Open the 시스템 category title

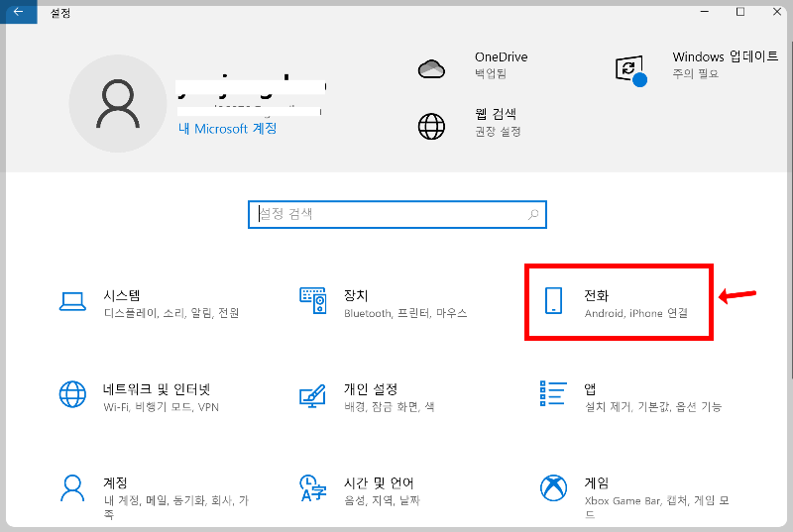click(x=122, y=295)
